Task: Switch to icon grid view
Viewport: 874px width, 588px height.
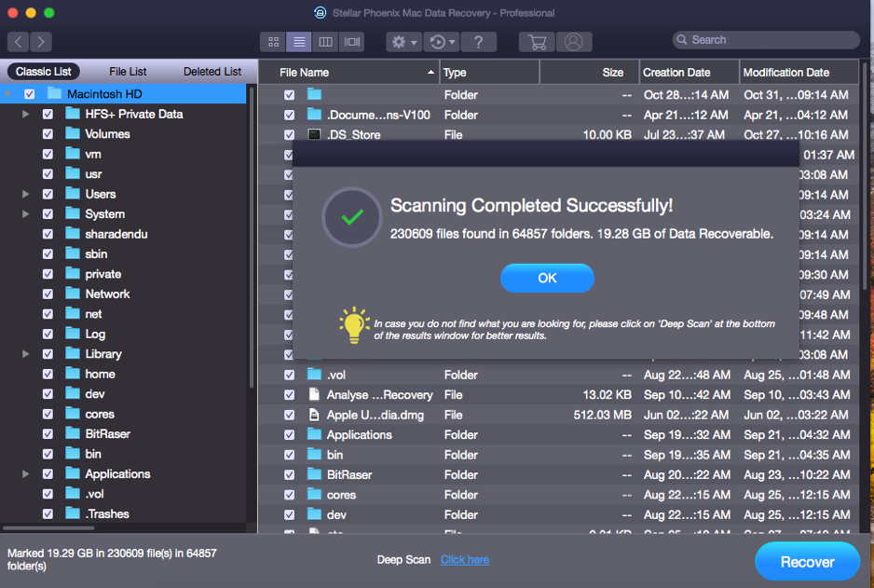Action: pyautogui.click(x=273, y=42)
